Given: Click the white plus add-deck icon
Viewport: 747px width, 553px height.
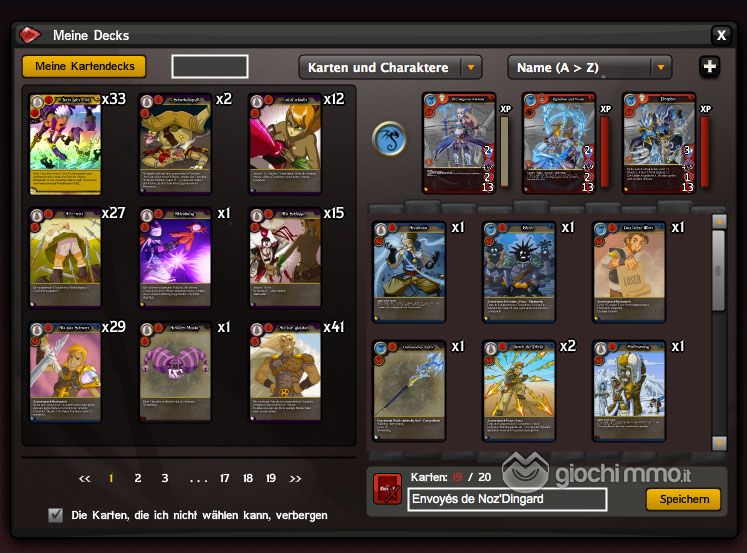Looking at the screenshot, I should point(709,67).
